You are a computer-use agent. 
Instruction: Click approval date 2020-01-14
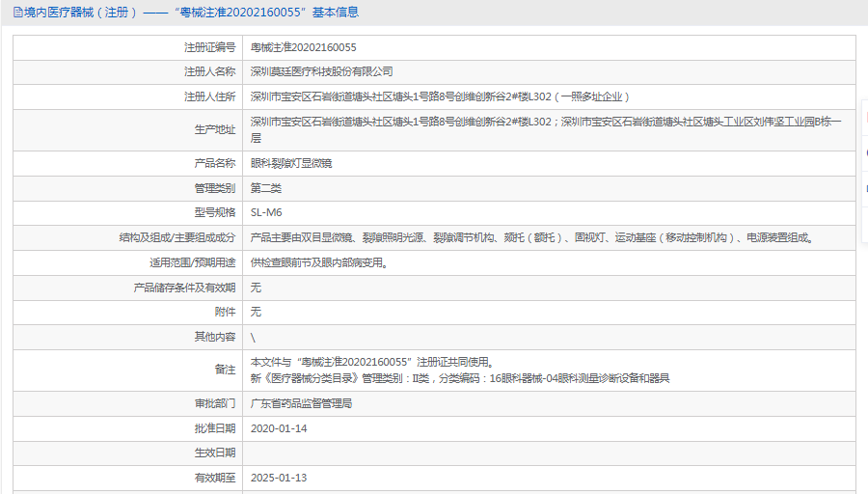[x=279, y=428]
